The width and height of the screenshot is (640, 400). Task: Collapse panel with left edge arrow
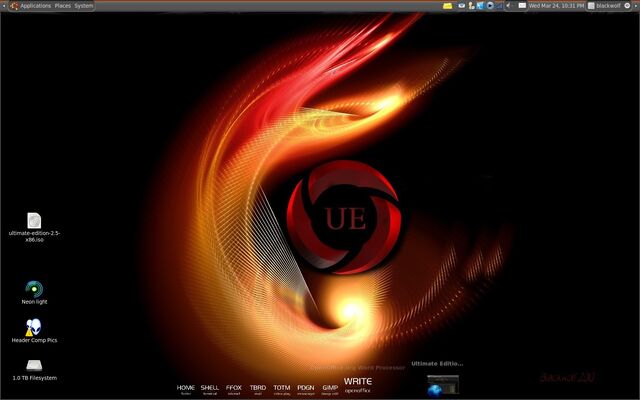[4, 6]
